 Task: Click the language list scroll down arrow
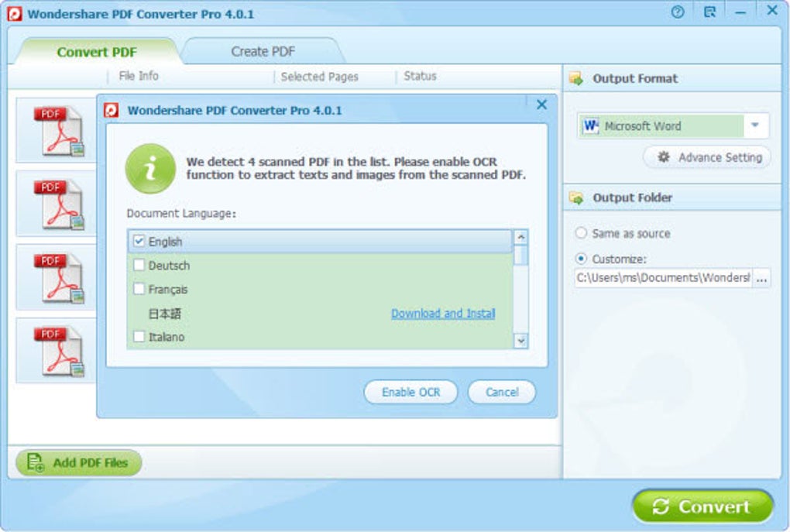[521, 341]
